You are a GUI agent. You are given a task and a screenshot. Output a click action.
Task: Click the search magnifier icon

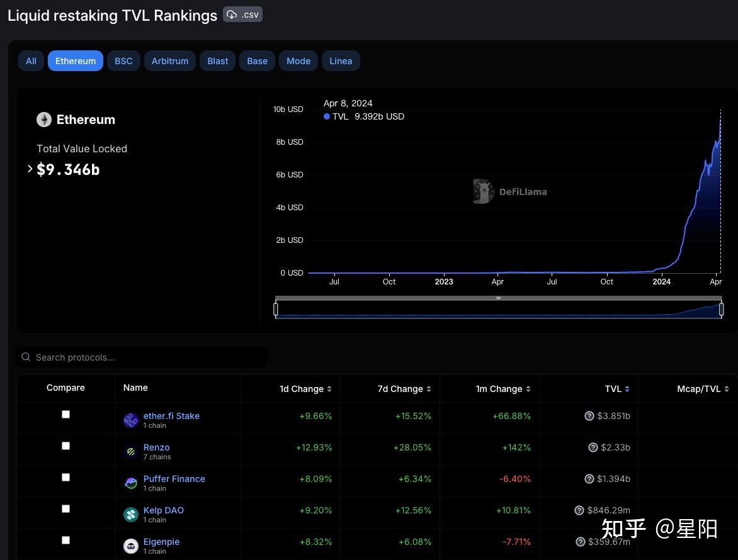click(26, 357)
